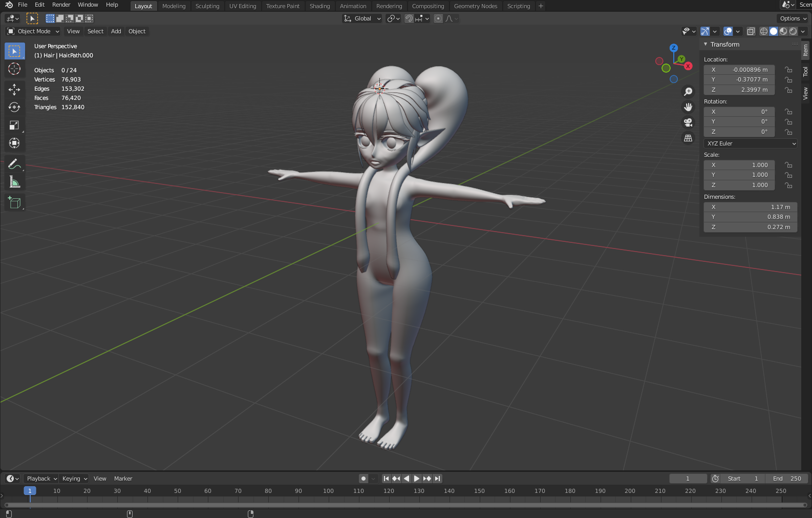Open the Render menu
Image resolution: width=812 pixels, height=518 pixels.
(x=61, y=5)
